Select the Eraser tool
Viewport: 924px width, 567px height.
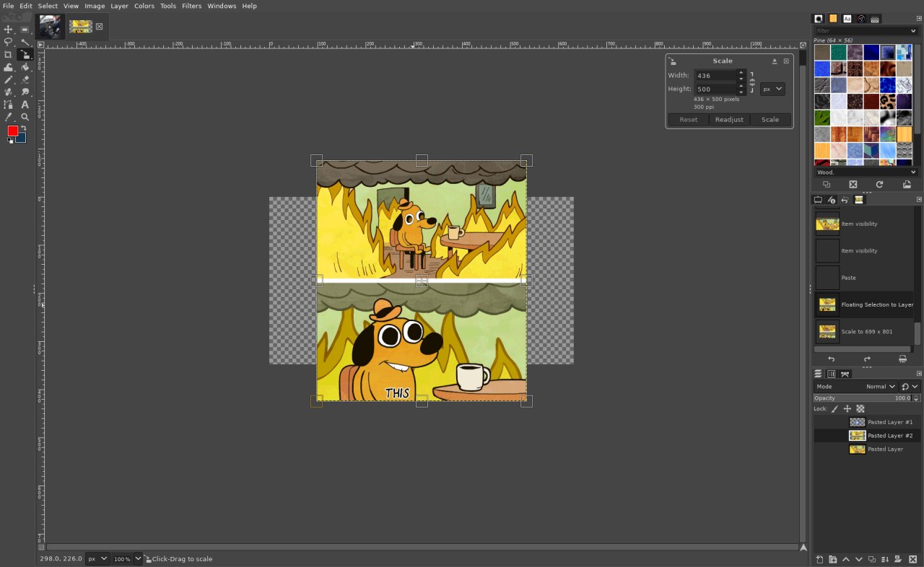point(25,79)
